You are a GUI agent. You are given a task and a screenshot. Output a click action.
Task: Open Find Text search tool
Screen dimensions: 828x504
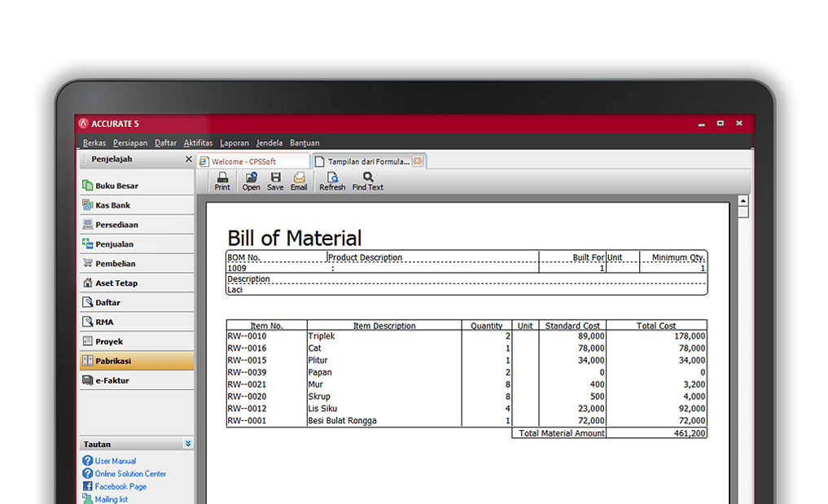pos(368,181)
